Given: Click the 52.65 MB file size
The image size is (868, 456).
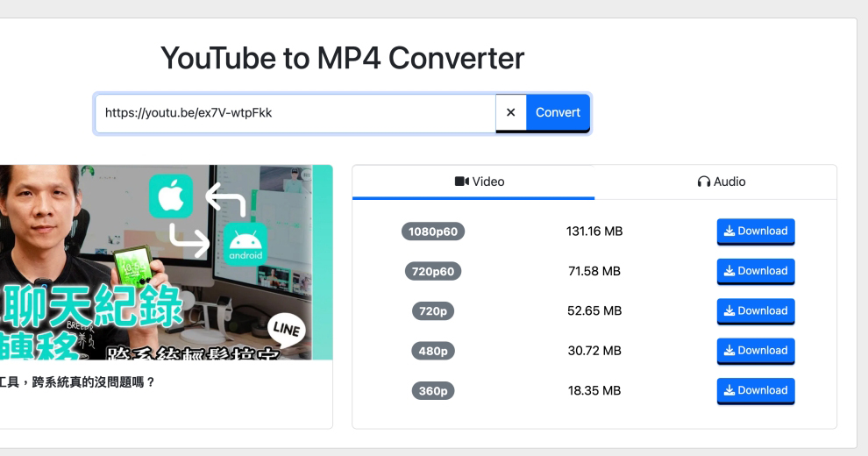Looking at the screenshot, I should click(x=594, y=311).
